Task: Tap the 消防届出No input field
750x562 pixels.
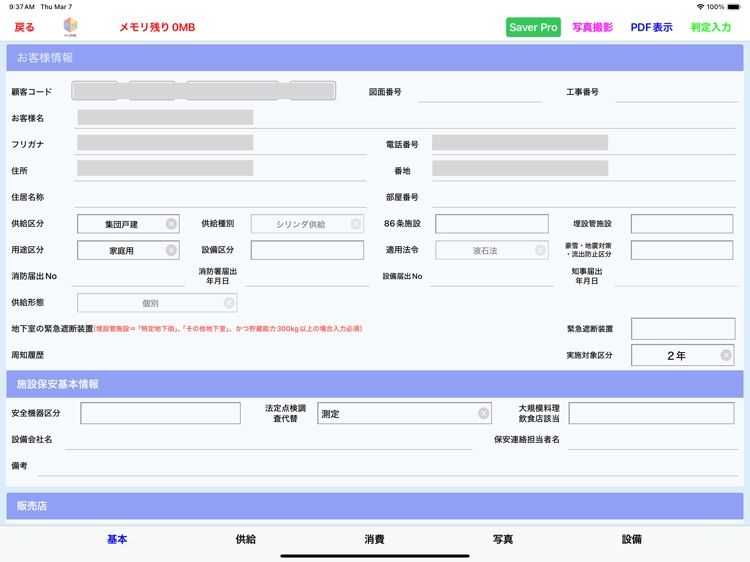Action: click(x=128, y=276)
